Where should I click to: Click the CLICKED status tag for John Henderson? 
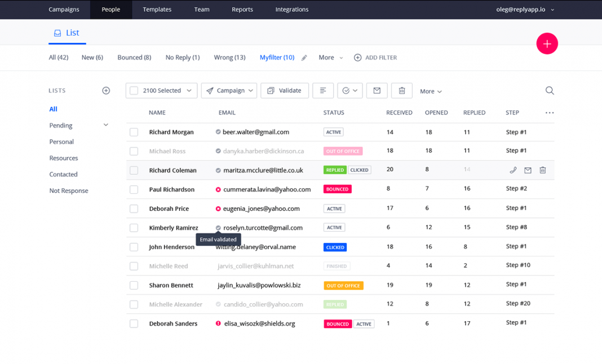click(x=335, y=247)
